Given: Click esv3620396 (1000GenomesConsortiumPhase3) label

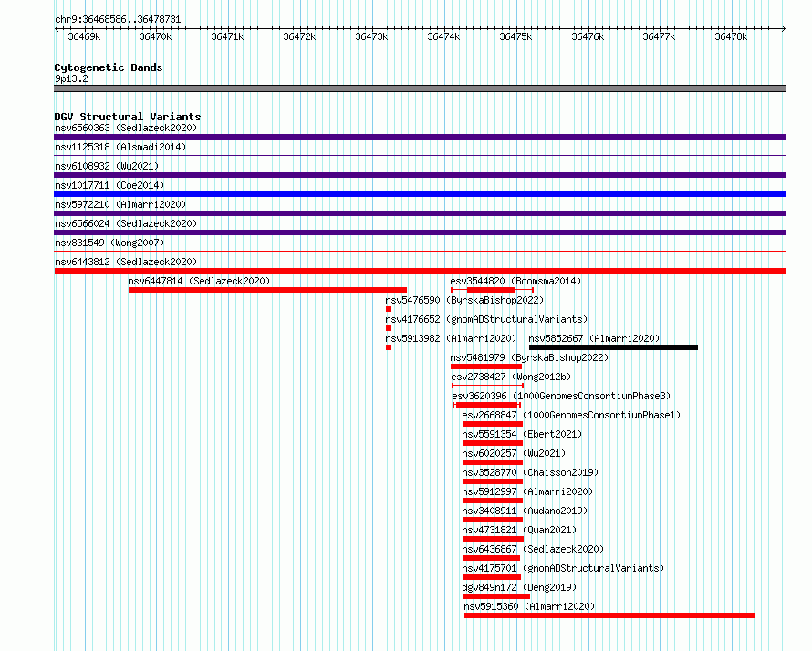Looking at the screenshot, I should point(561,396).
